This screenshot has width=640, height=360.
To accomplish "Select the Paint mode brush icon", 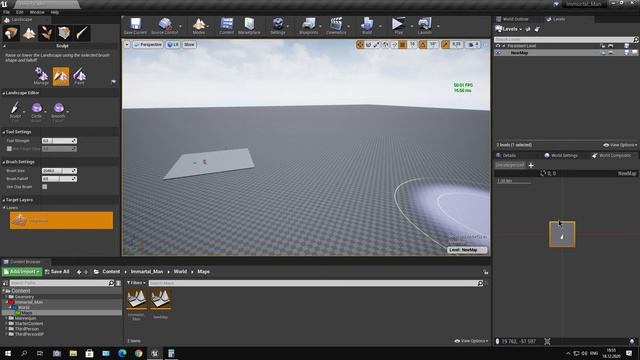I will point(82,33).
